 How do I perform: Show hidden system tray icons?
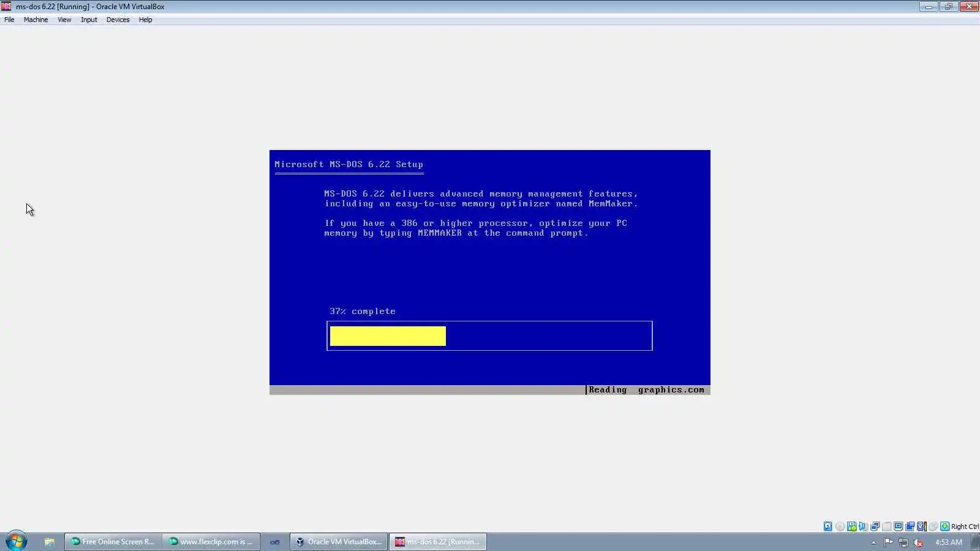pos(873,542)
